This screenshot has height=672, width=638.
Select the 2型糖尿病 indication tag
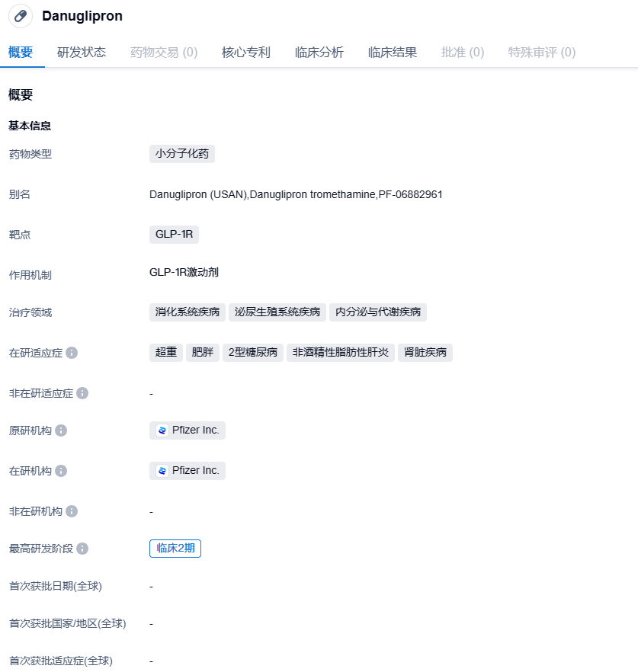(x=253, y=353)
